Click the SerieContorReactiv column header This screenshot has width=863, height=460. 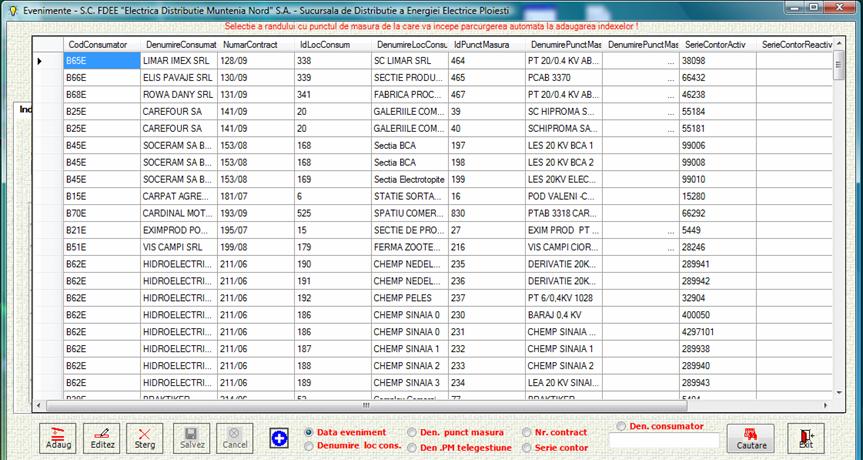795,45
